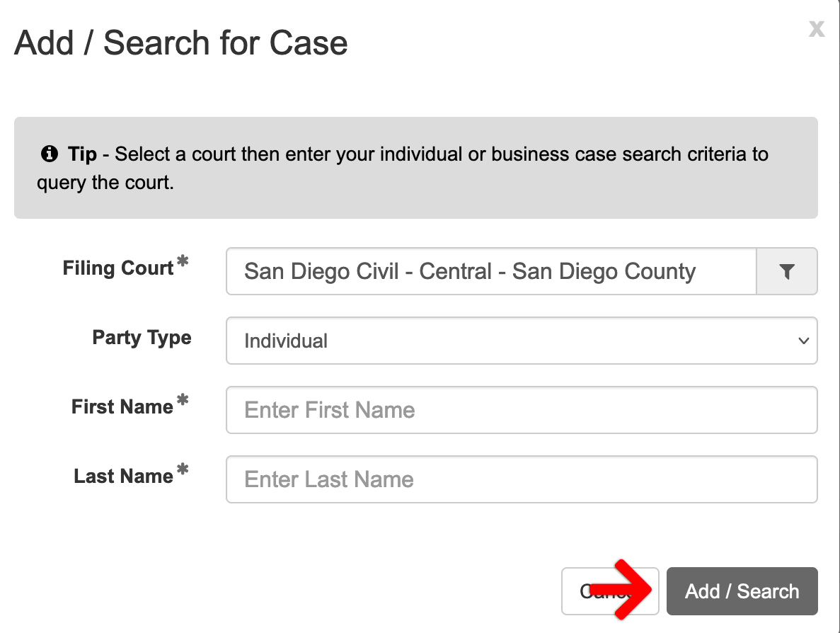
Task: Close the dialog using the X
Action: tap(817, 29)
